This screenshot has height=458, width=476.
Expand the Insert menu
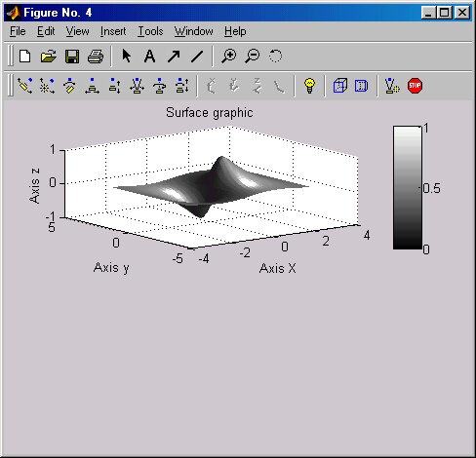[113, 31]
